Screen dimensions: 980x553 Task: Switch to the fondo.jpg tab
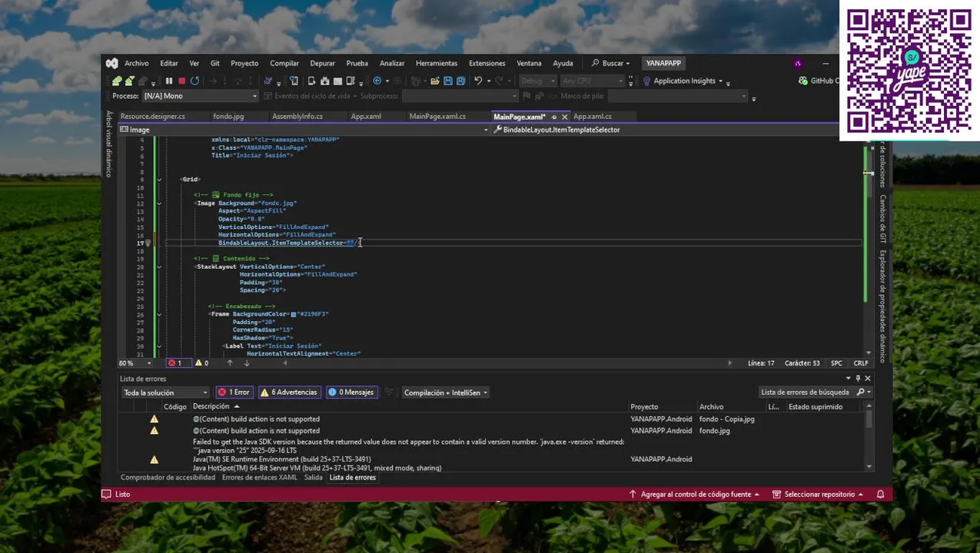click(x=228, y=117)
